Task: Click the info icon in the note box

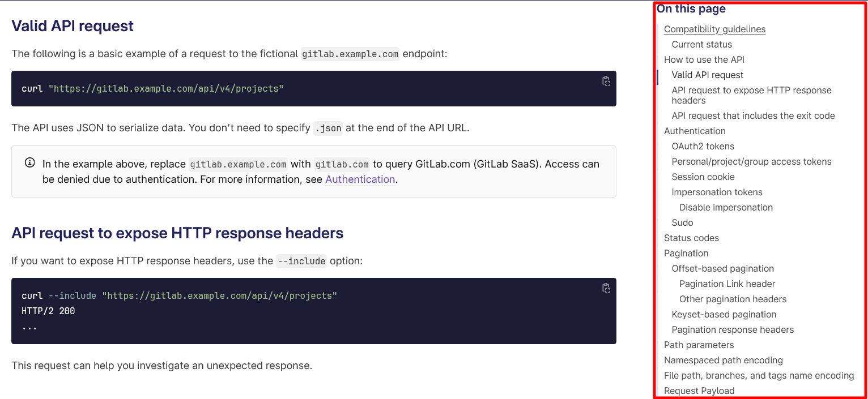Action: [29, 162]
